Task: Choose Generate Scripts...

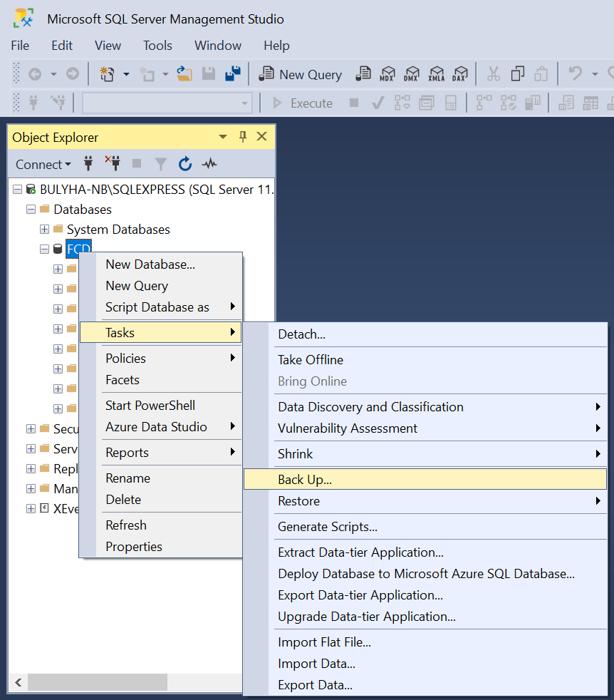Action: click(425, 527)
